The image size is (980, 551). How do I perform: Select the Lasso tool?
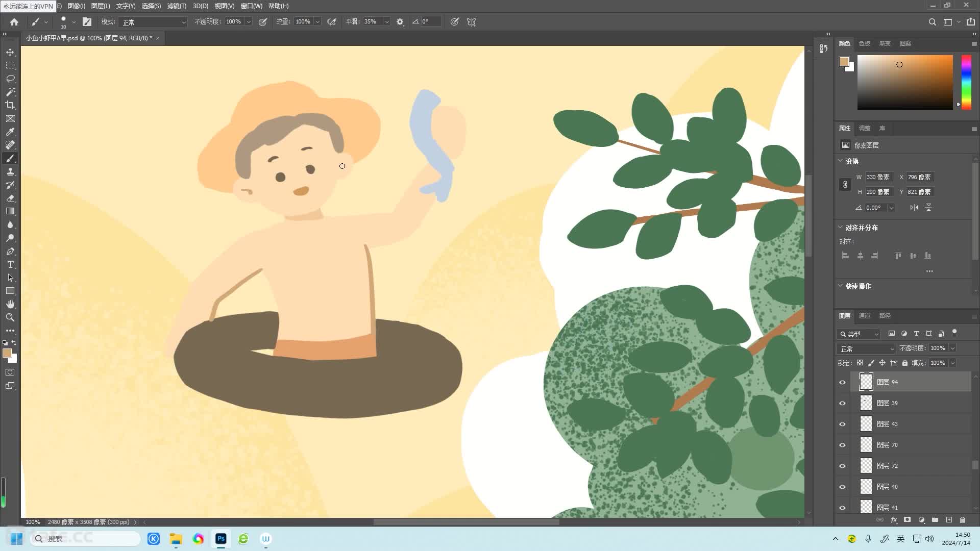[x=10, y=79]
